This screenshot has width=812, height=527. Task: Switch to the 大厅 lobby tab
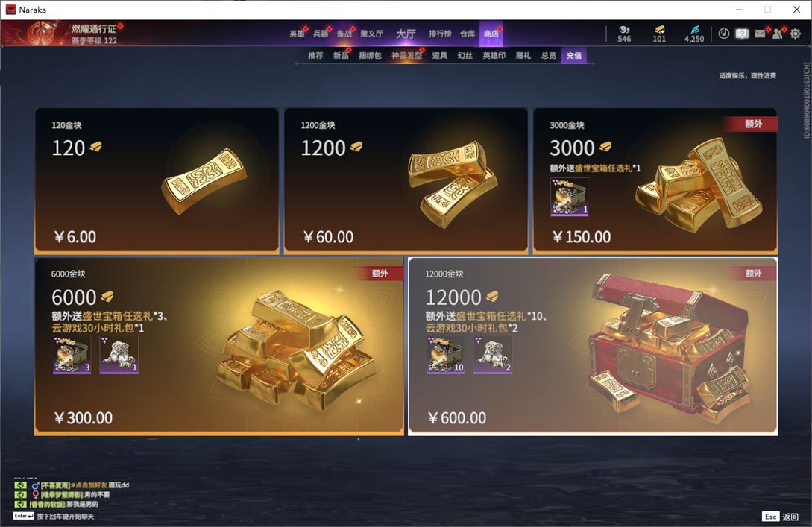(406, 34)
